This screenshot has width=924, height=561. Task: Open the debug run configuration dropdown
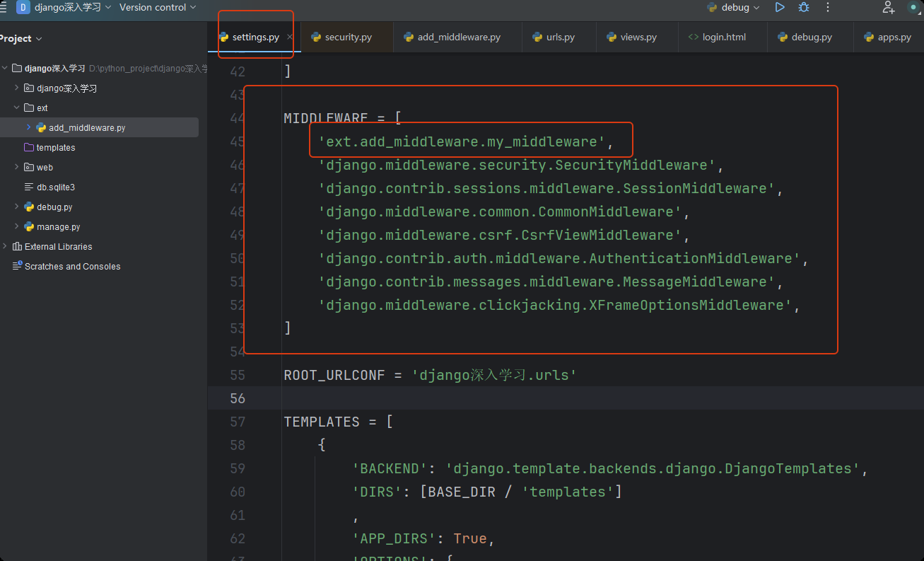point(733,7)
